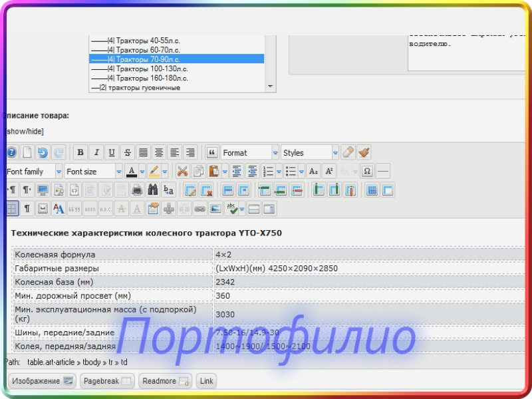Open the Format dropdown
The width and height of the screenshot is (532, 399).
point(250,153)
